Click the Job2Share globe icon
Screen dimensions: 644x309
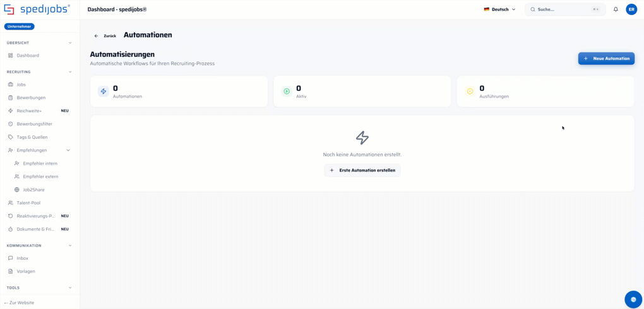click(17, 190)
